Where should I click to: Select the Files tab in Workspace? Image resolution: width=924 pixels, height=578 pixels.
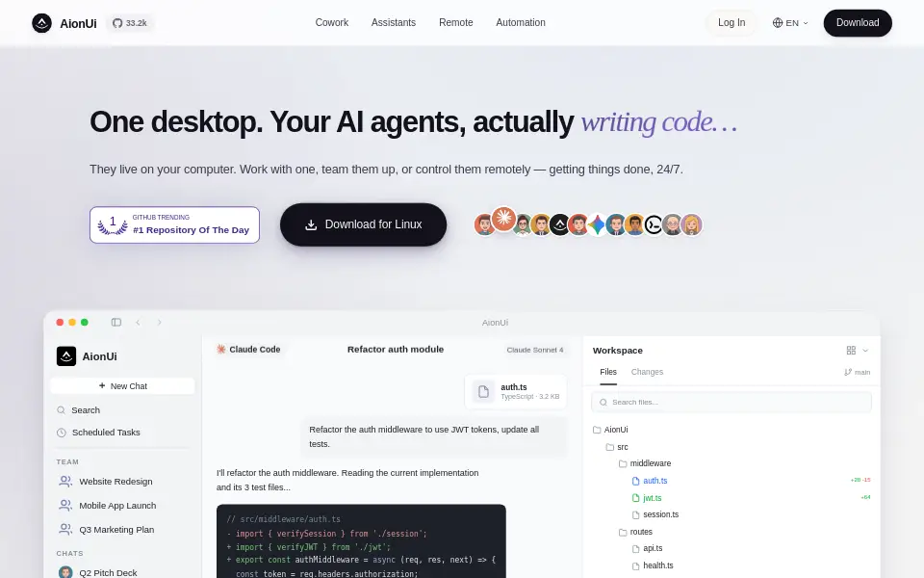point(608,372)
